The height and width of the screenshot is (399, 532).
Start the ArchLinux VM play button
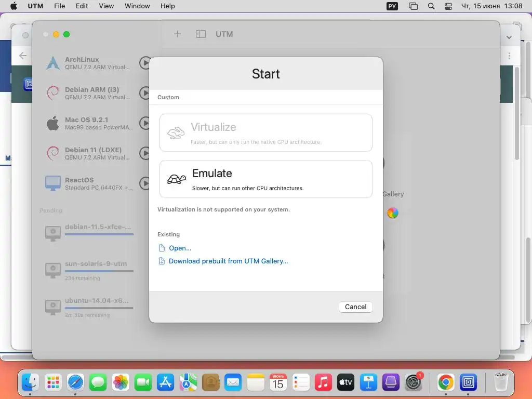coord(145,63)
